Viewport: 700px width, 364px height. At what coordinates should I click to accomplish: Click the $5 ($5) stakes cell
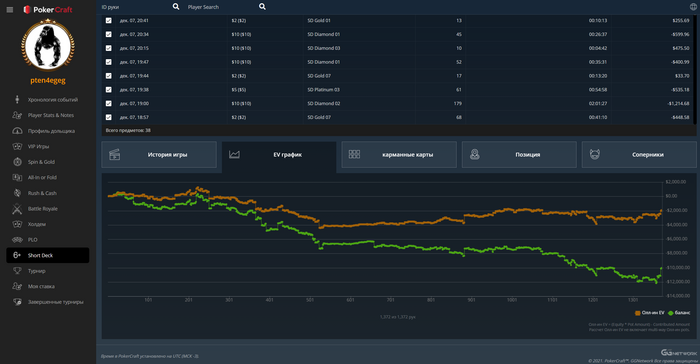pos(239,90)
